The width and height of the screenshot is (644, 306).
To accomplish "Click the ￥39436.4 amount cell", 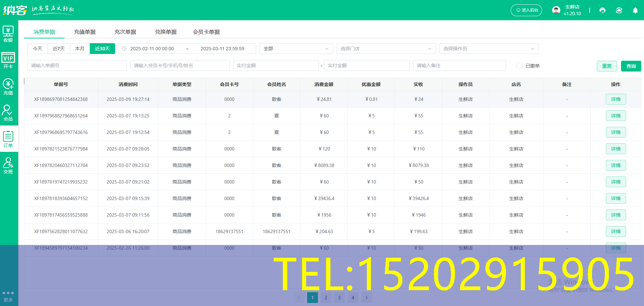I will (324, 198).
